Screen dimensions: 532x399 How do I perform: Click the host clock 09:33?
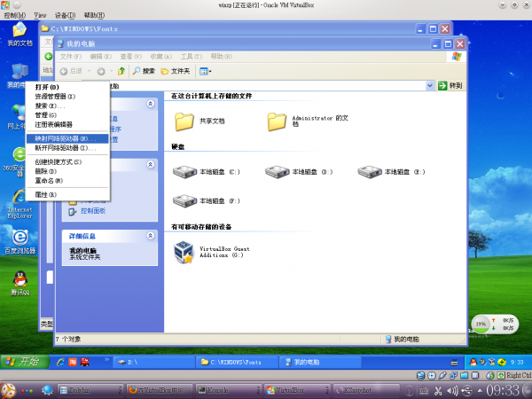point(503,390)
